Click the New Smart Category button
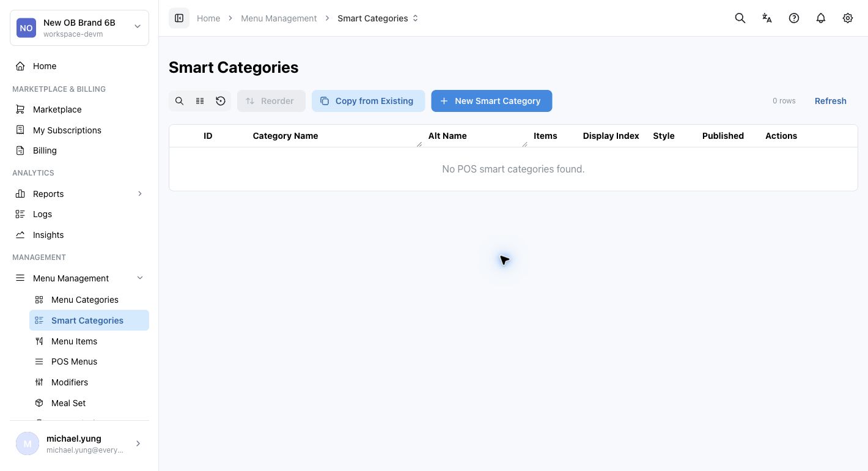Image resolution: width=868 pixels, height=471 pixels. coord(491,101)
